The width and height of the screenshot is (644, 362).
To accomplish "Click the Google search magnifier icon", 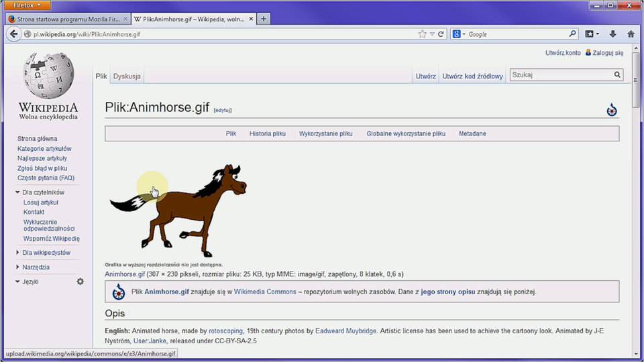I will click(572, 34).
